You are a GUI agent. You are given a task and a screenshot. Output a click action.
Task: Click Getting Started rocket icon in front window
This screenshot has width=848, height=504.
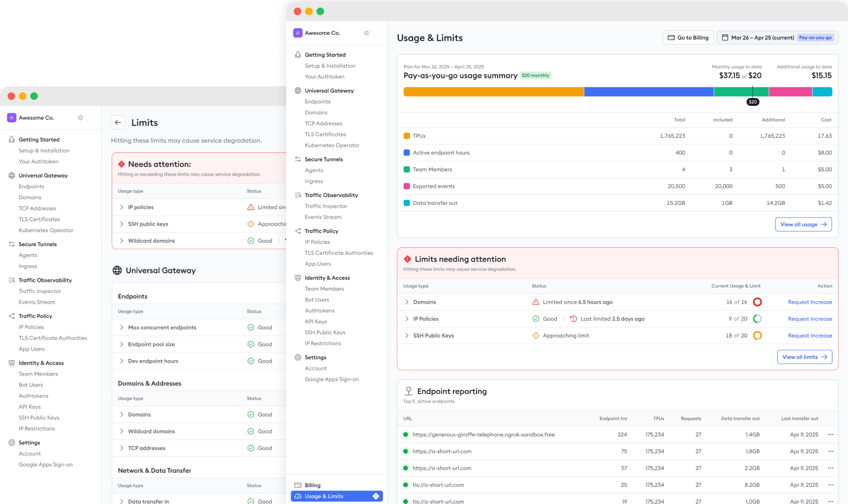click(x=298, y=54)
